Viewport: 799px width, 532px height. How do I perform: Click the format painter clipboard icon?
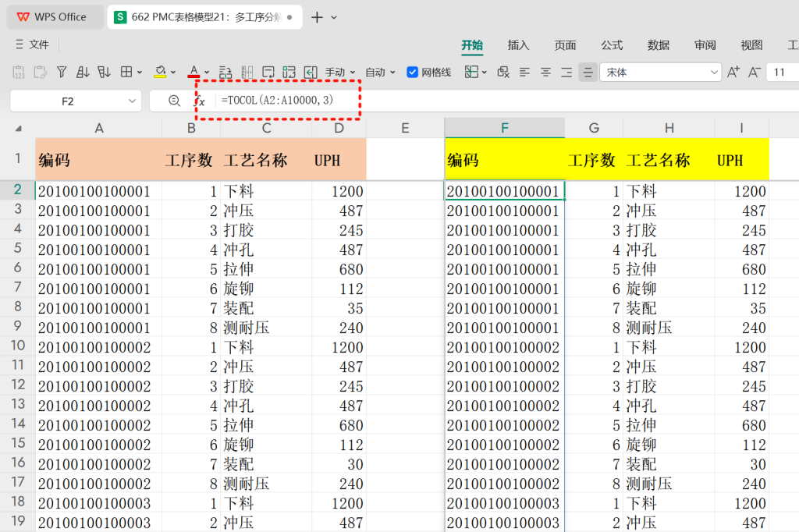[x=40, y=73]
